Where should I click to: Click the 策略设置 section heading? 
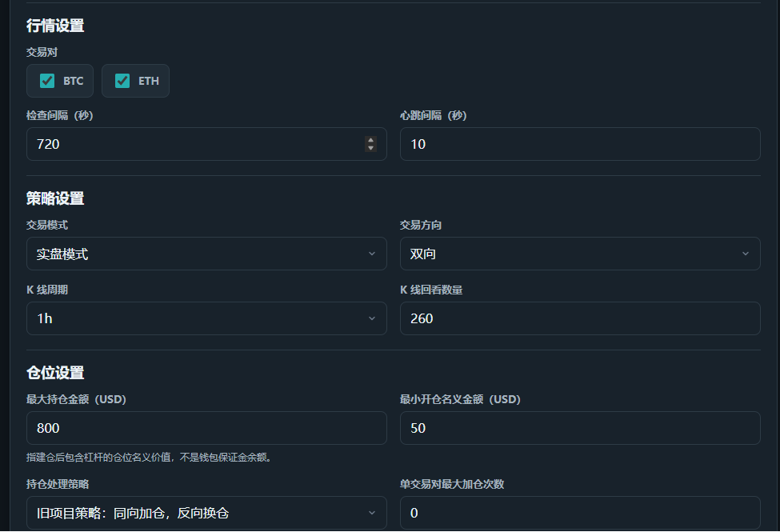[x=55, y=198]
